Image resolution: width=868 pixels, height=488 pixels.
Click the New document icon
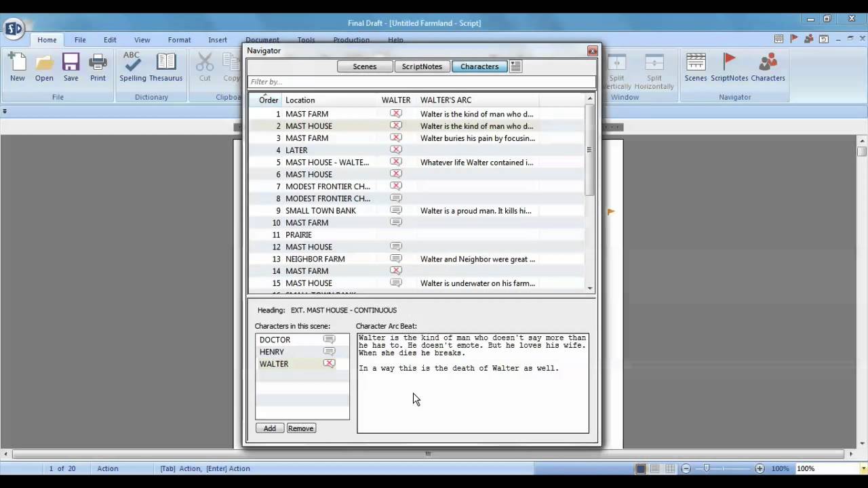tap(17, 67)
